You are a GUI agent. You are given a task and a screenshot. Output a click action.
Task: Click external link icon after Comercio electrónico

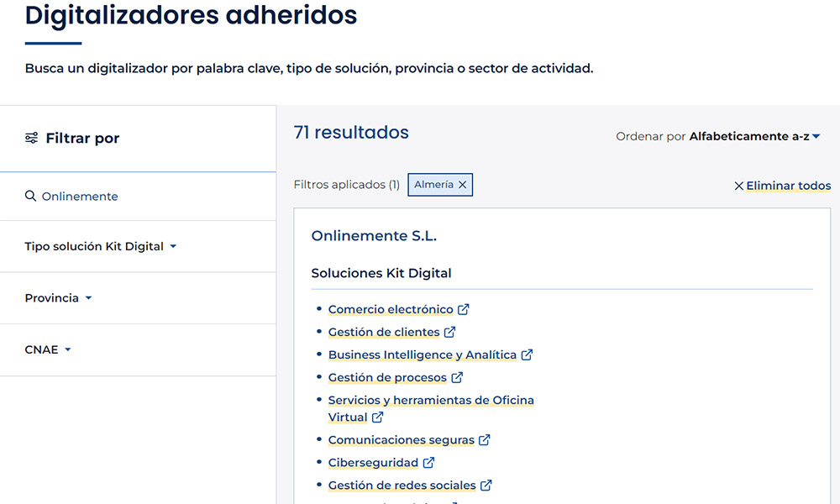[x=464, y=310]
